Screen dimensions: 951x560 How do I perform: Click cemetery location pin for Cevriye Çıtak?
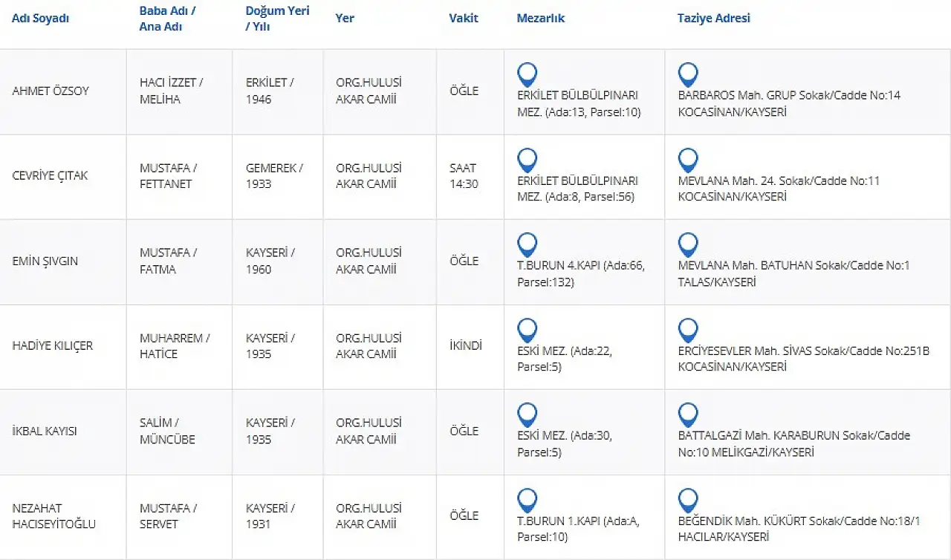(x=527, y=160)
